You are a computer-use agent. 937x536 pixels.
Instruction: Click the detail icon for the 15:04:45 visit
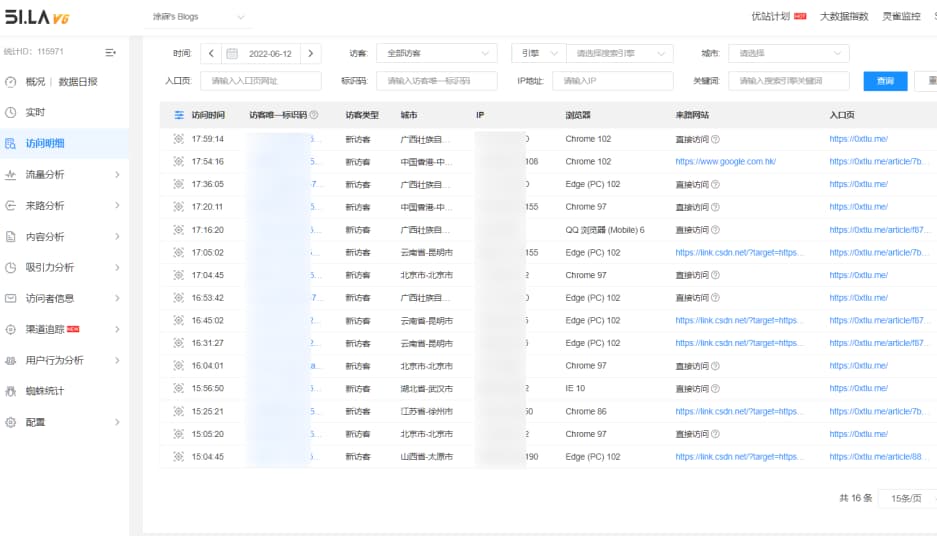click(179, 457)
